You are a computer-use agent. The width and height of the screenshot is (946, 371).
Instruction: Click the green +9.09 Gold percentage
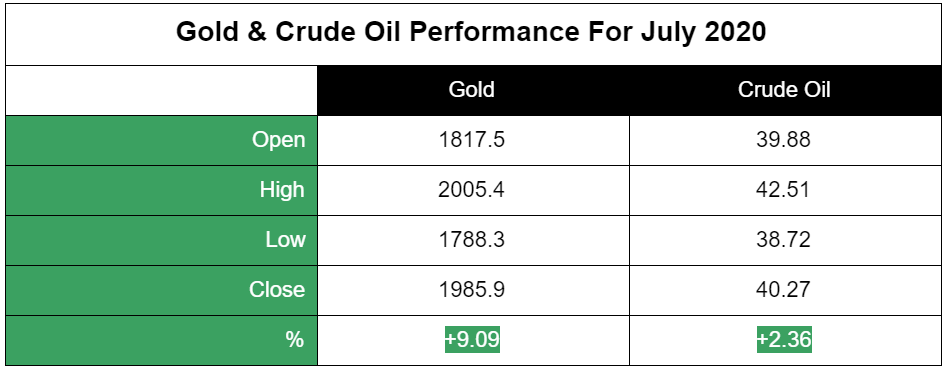[472, 340]
